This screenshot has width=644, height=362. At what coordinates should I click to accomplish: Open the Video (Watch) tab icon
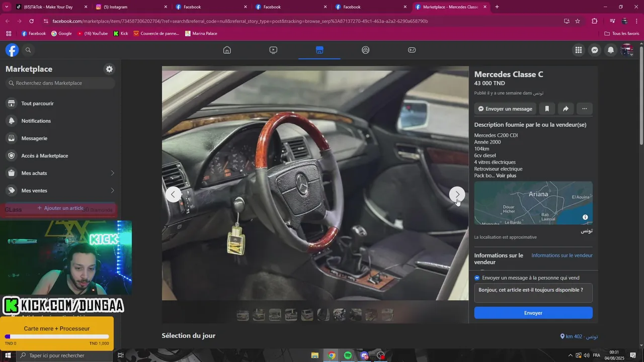(x=273, y=50)
